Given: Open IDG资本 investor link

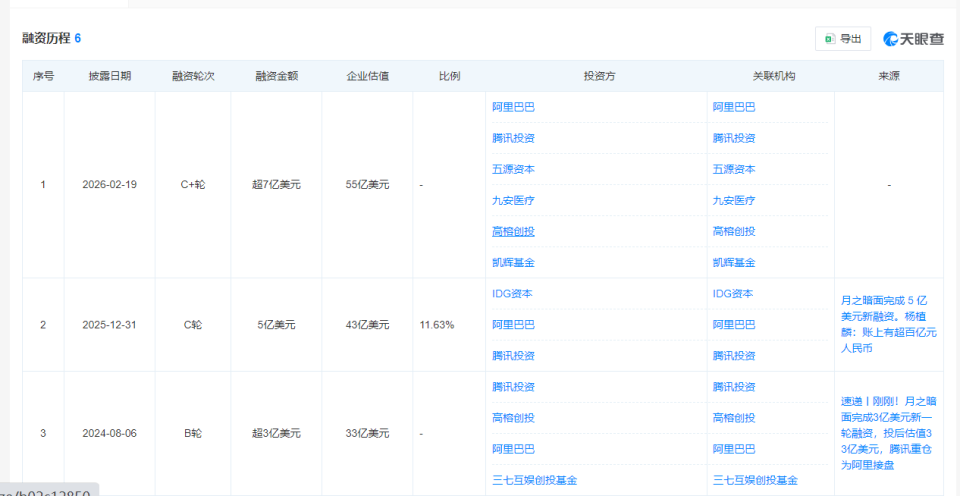Looking at the screenshot, I should (x=512, y=293).
